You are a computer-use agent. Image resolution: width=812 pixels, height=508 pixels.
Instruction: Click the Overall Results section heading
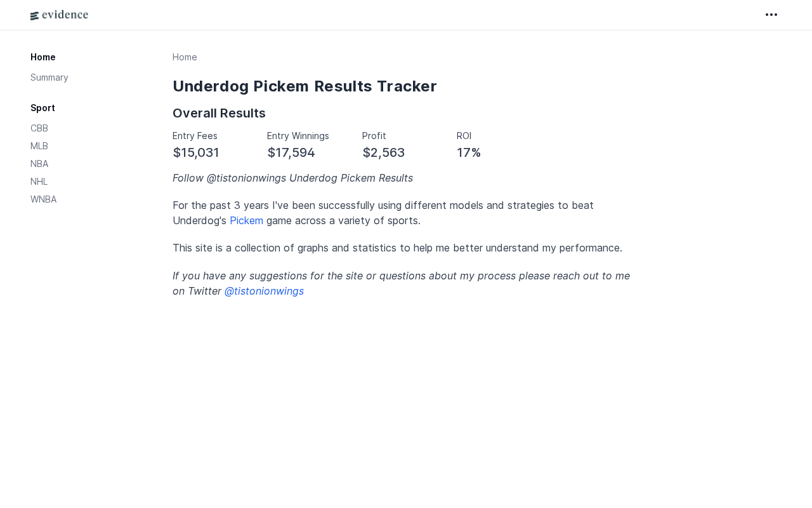point(219,113)
